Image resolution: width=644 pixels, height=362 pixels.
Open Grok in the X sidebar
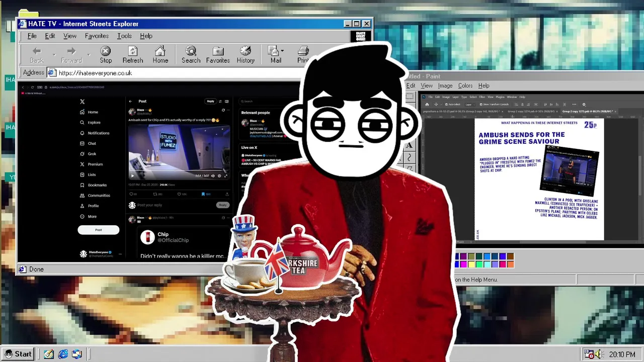[x=88, y=154]
